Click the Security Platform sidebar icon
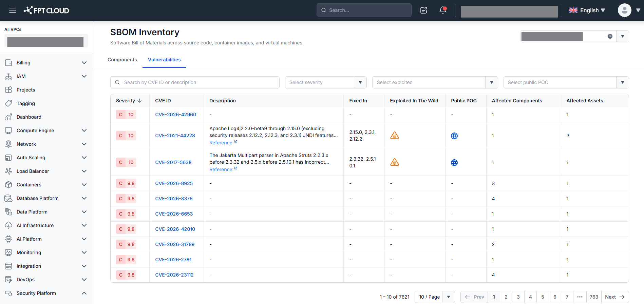644x304 pixels. pos(8,293)
